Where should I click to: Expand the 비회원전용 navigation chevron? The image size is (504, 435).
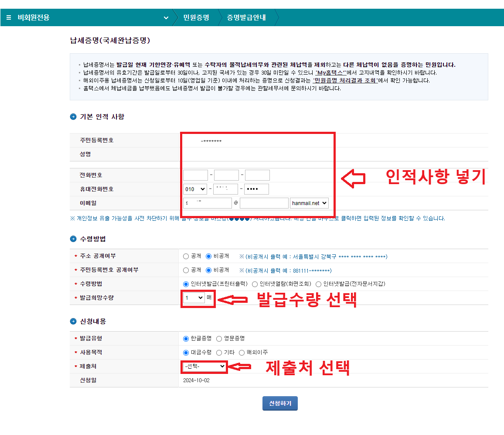coord(166,17)
